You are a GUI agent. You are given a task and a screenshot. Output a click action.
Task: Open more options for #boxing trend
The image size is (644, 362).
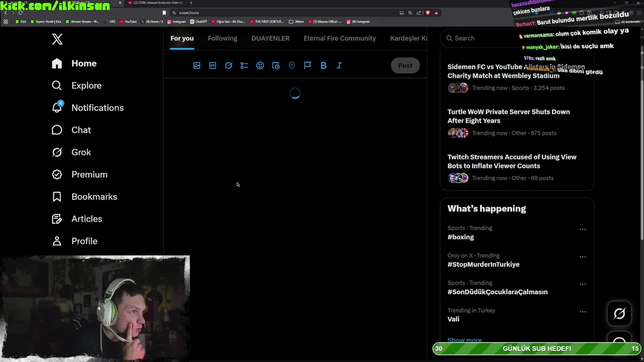pos(583,229)
